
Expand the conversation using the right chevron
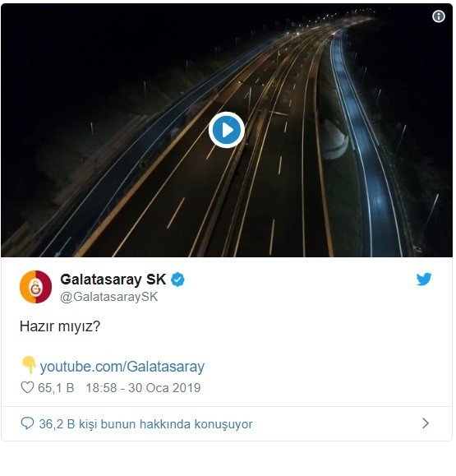click(426, 423)
